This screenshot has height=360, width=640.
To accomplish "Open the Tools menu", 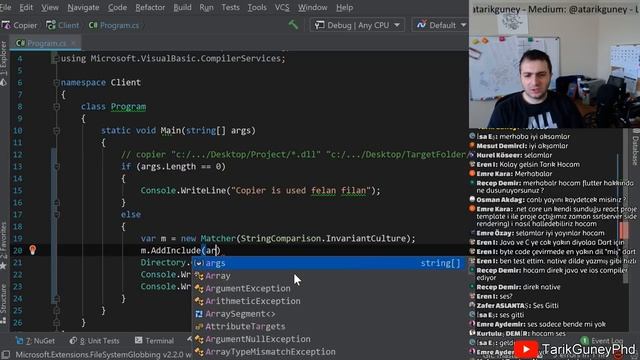I will 257,7.
